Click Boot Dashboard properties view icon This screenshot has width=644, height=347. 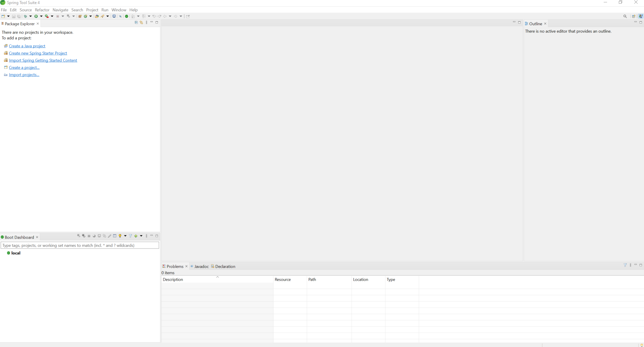[115, 236]
